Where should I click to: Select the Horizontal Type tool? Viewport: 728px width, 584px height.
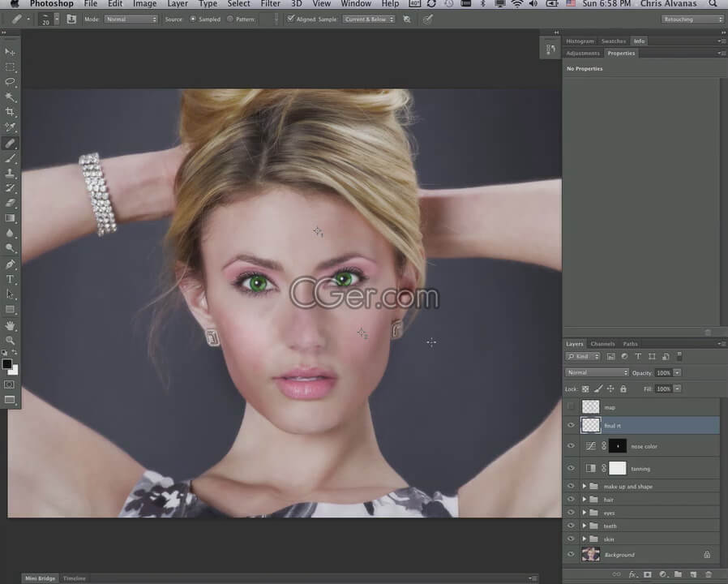coord(10,279)
